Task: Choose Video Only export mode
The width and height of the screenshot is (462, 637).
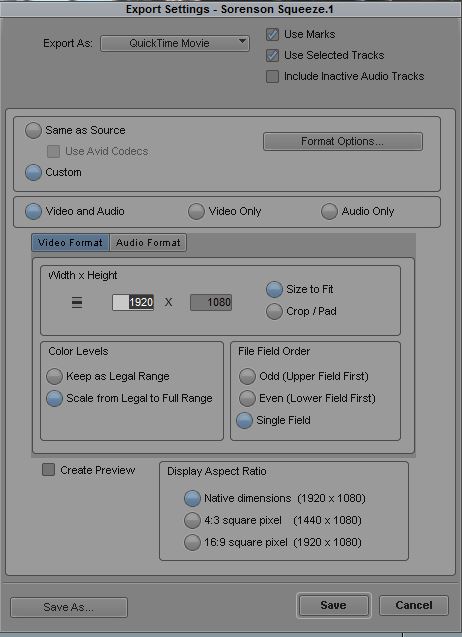Action: click(x=196, y=211)
